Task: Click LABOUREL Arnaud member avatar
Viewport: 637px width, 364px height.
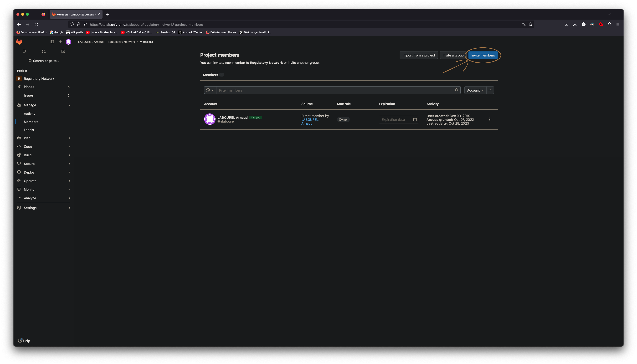Action: [210, 119]
